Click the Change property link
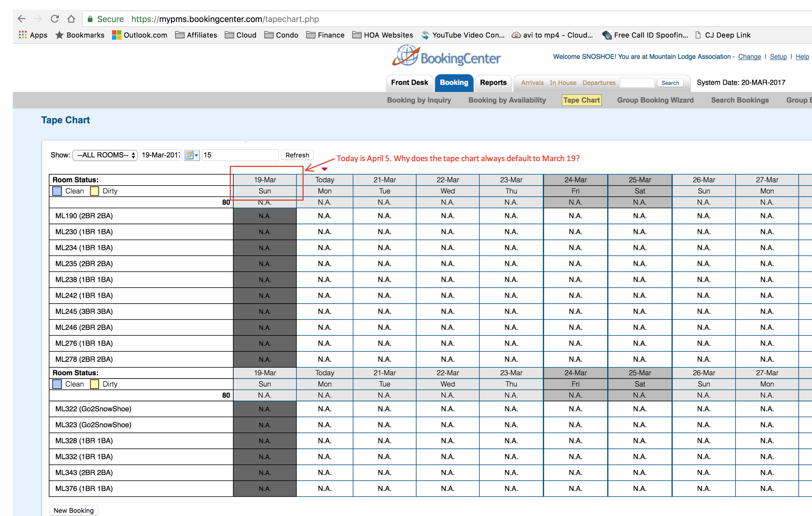The height and width of the screenshot is (516, 812). [749, 57]
